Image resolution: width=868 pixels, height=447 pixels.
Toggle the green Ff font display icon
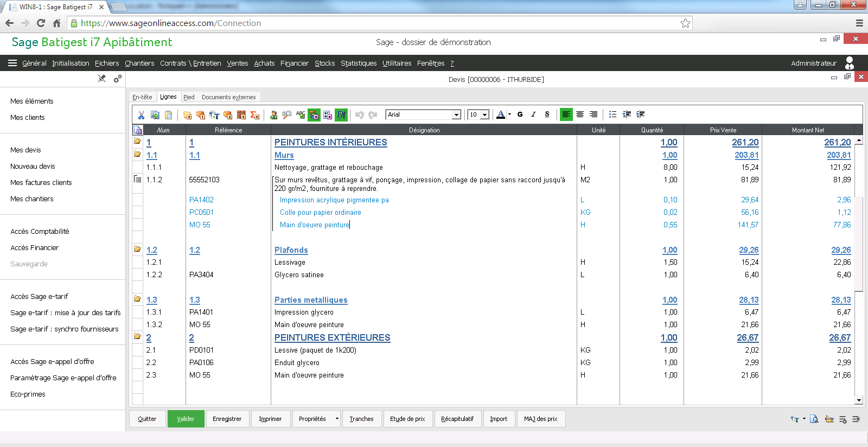[341, 114]
